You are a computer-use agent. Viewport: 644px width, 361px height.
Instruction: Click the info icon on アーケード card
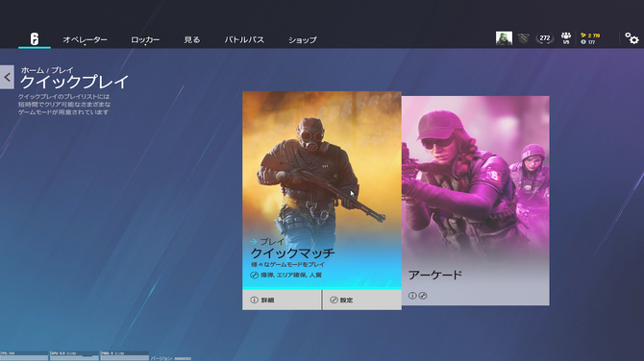point(412,296)
